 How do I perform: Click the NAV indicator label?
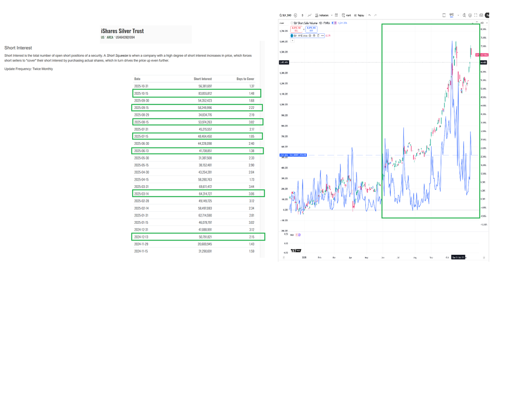point(292,235)
